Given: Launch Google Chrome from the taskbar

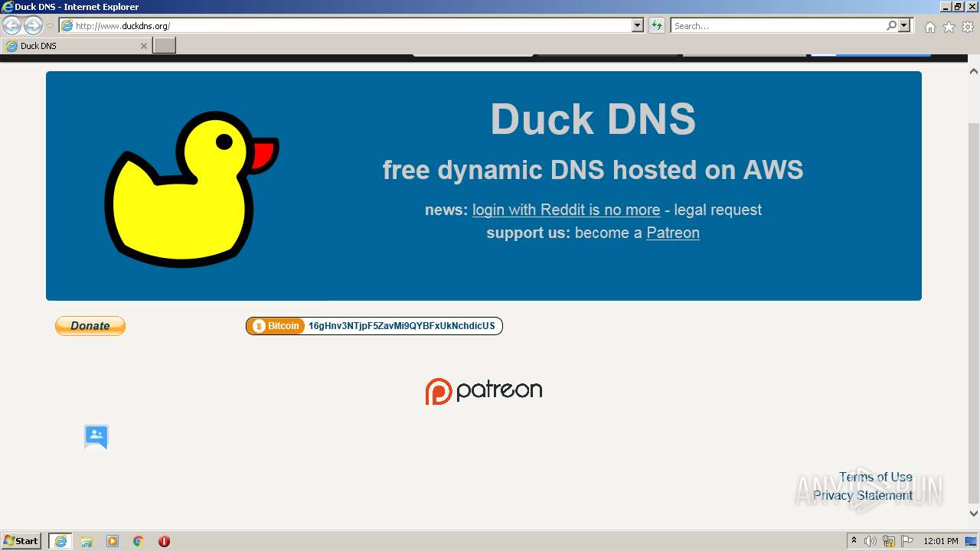Looking at the screenshot, I should coord(139,541).
